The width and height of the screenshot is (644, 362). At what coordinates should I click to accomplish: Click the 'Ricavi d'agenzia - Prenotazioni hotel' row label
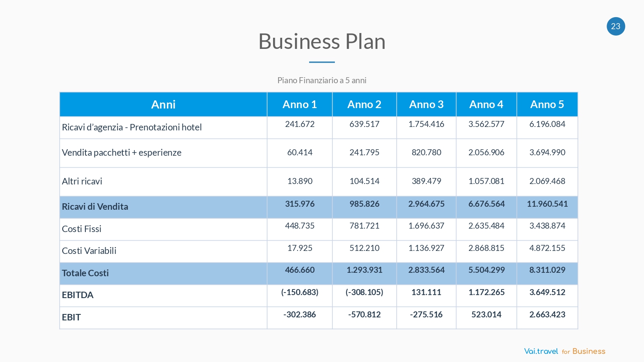(132, 127)
